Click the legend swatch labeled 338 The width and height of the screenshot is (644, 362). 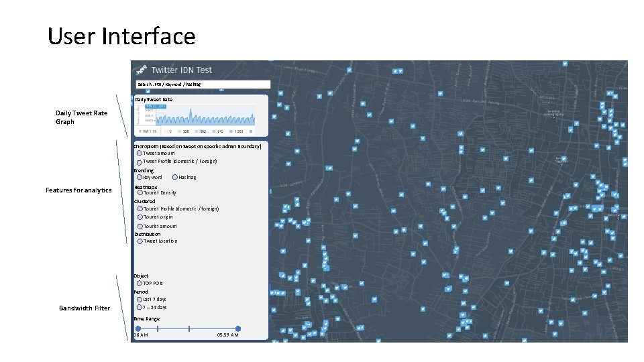(x=180, y=131)
